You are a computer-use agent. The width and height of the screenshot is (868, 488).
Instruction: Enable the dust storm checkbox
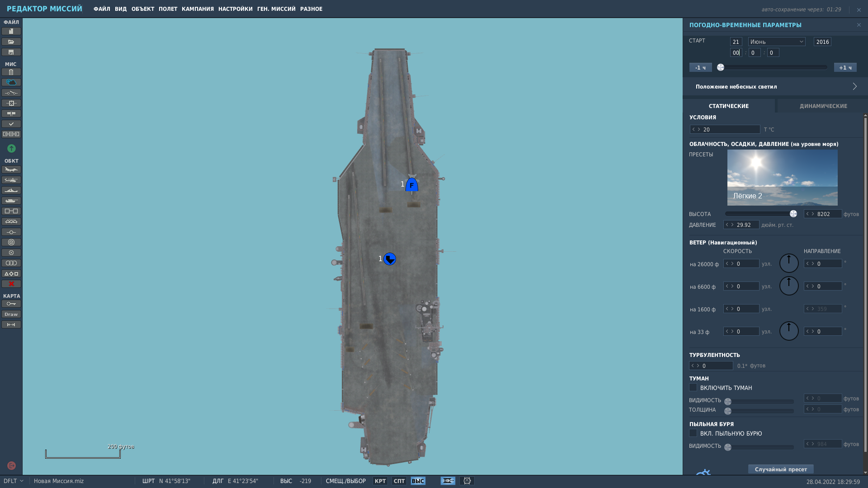point(693,433)
